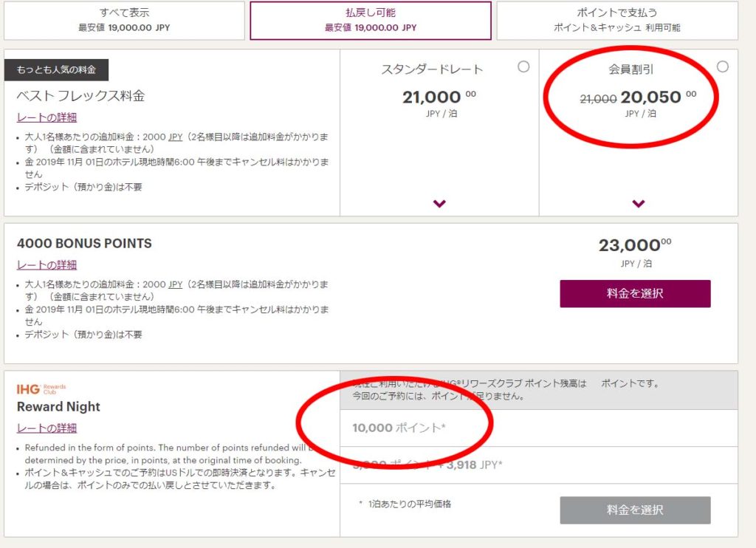The width and height of the screenshot is (756, 548).
Task: Open the ポイントで支払う tab
Action: [617, 20]
